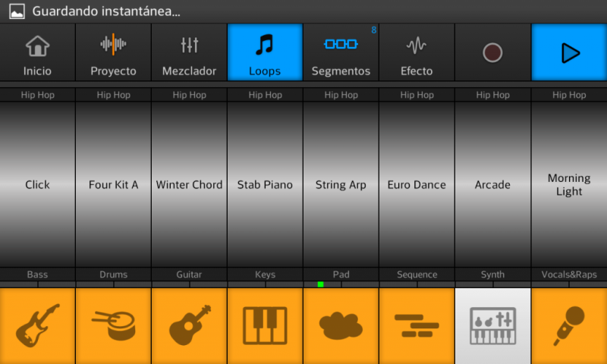This screenshot has width=607, height=364.
Task: Select the Keys piano icon
Action: [265, 325]
